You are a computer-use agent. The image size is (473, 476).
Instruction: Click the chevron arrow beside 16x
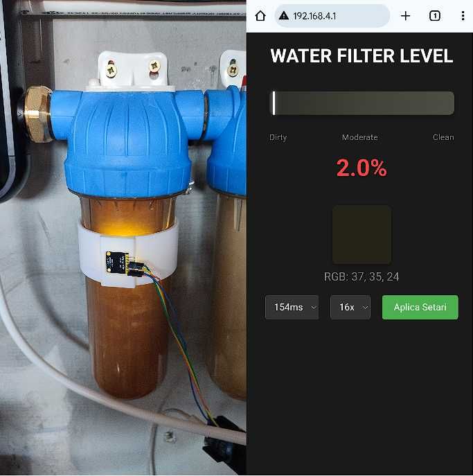point(365,308)
